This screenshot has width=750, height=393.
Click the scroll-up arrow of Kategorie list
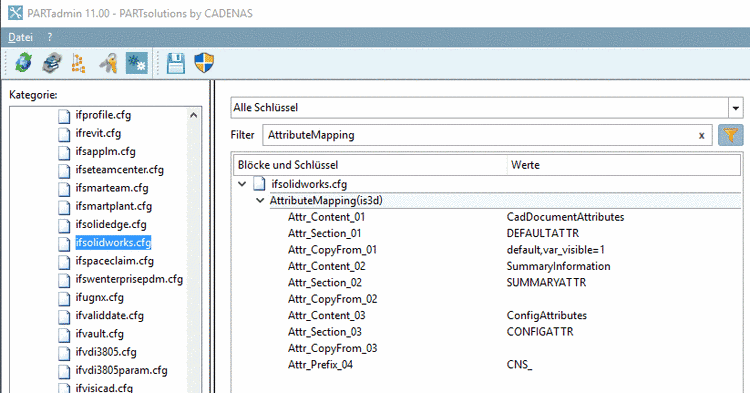coord(193,115)
